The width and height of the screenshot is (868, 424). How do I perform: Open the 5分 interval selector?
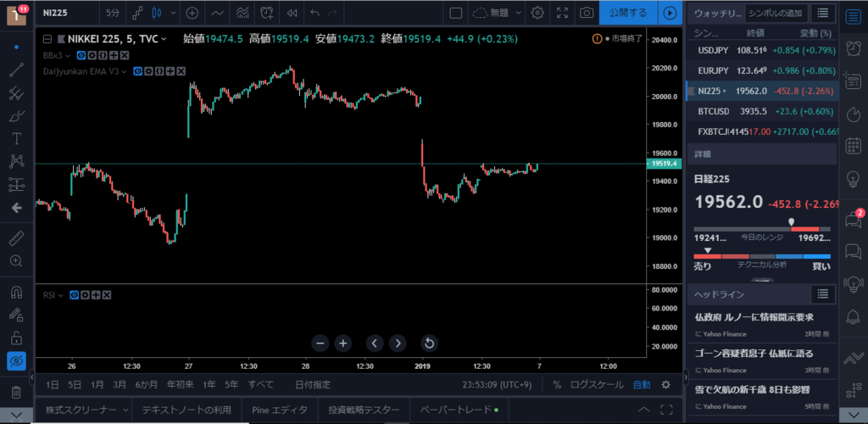tap(113, 13)
